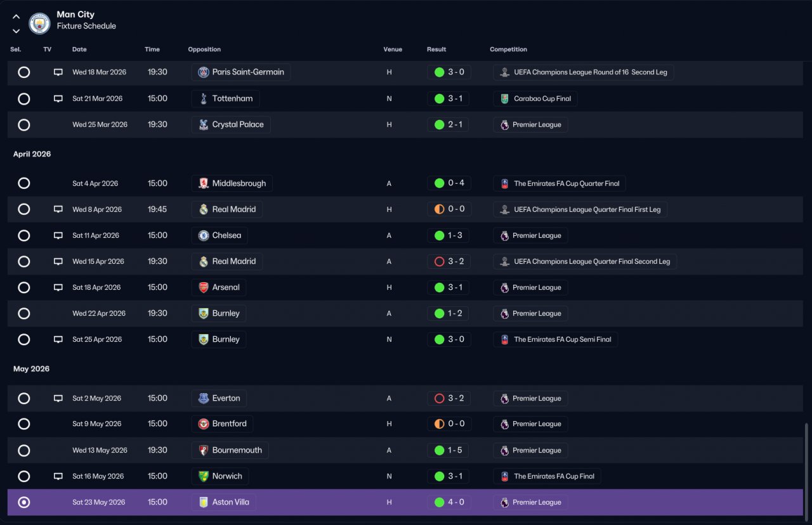The width and height of the screenshot is (812, 525).
Task: Click the FA Cup Final trophy icon
Action: click(504, 476)
